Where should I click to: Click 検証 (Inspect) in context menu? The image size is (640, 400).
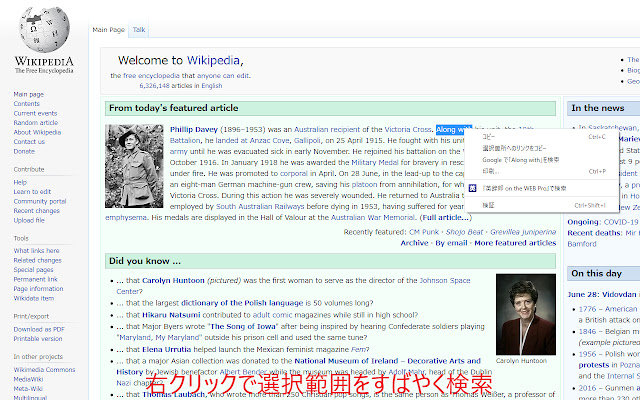[488, 204]
